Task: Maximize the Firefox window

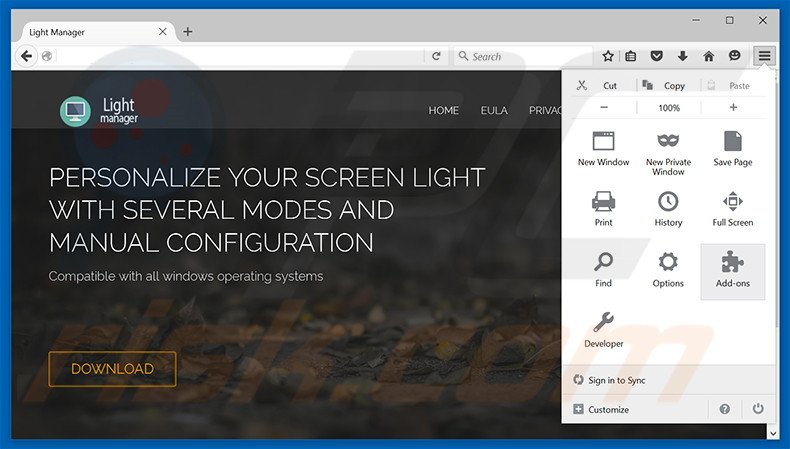Action: click(x=730, y=20)
